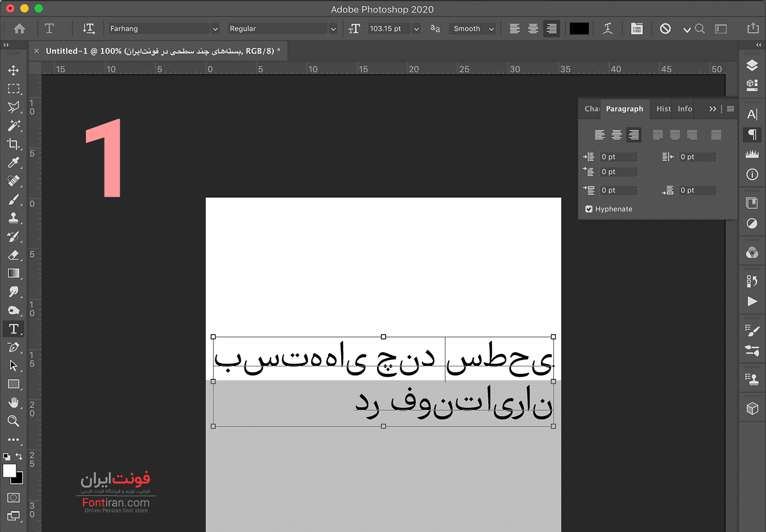Select the Crop tool
Viewport: 766px width, 532px height.
pos(14,144)
